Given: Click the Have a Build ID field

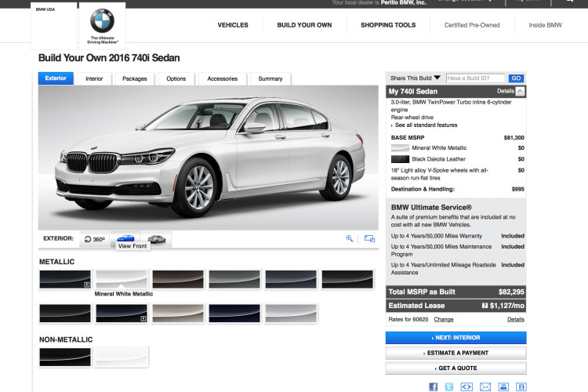Looking at the screenshot, I should [x=475, y=78].
